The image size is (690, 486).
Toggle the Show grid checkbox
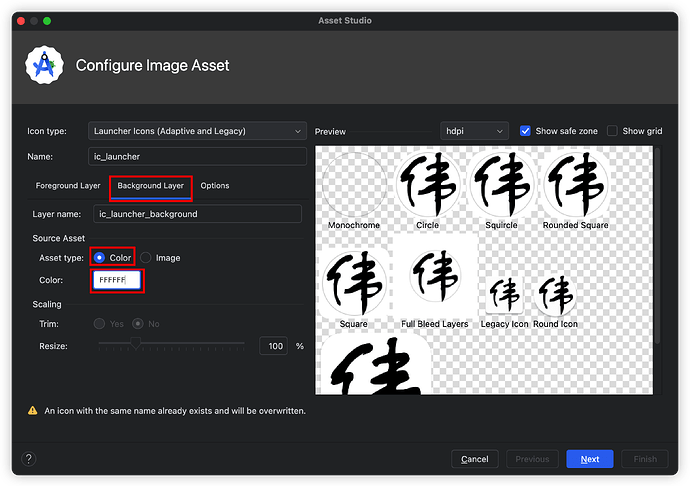612,131
